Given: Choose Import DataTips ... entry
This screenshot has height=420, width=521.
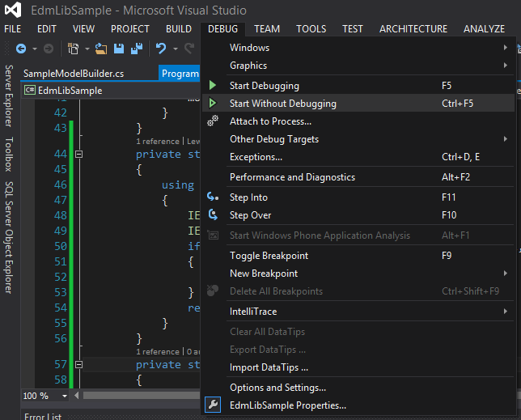Looking at the screenshot, I should (358, 367).
